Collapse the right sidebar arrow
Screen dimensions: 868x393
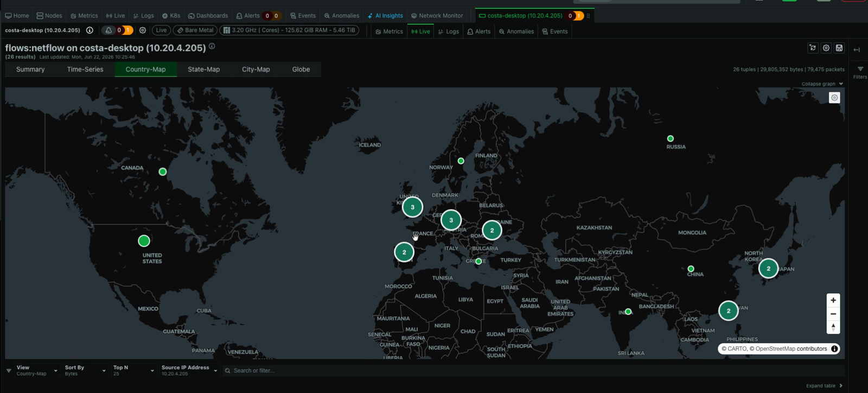(857, 49)
